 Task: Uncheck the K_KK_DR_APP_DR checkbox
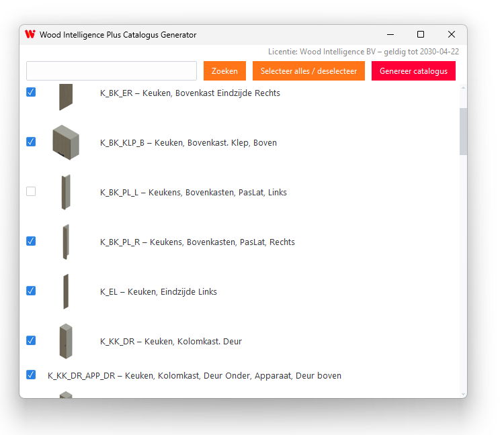point(31,375)
